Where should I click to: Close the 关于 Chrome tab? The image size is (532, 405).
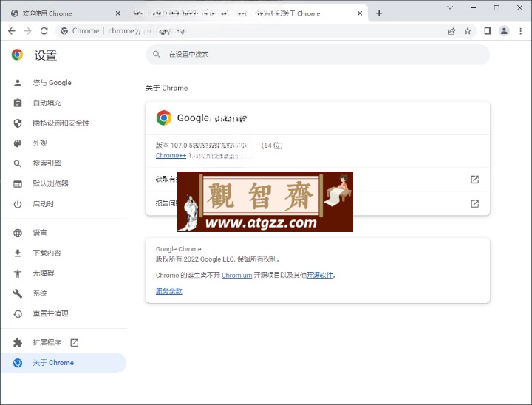tap(360, 13)
